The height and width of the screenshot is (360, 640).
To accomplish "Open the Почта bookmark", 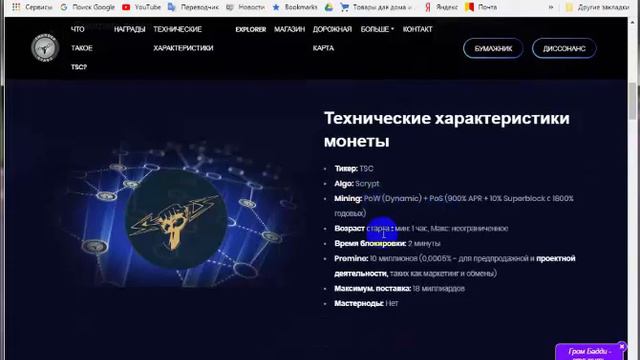I will 481,7.
